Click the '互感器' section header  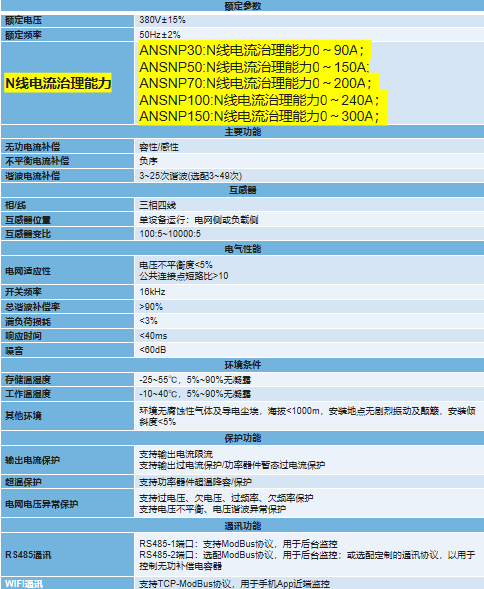(x=243, y=190)
